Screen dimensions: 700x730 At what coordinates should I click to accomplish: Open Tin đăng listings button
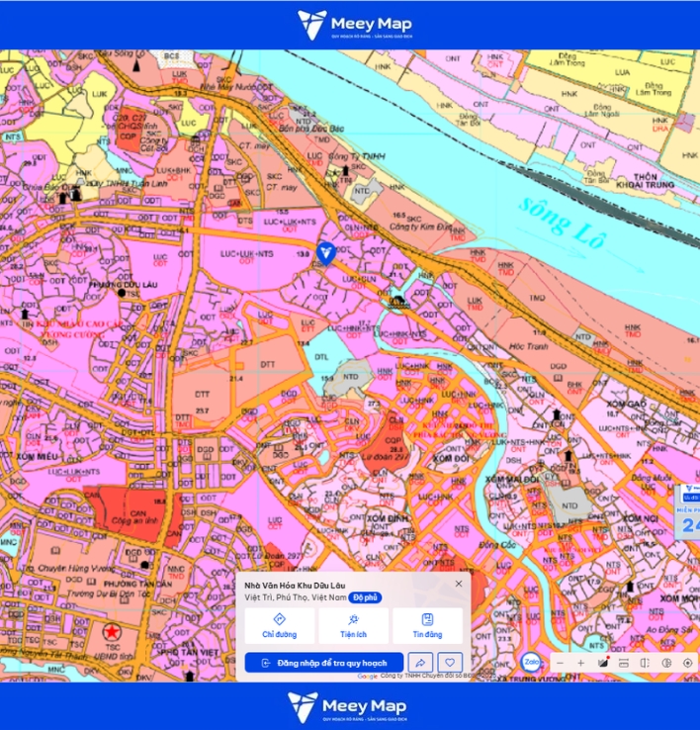(427, 626)
